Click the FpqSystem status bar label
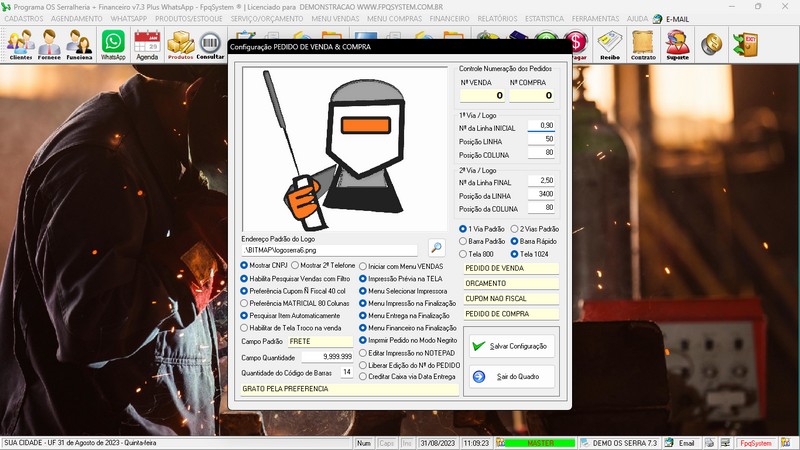 756,443
